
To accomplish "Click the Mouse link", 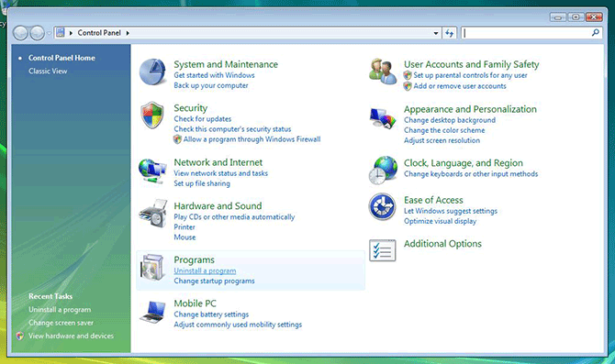I will tap(184, 237).
